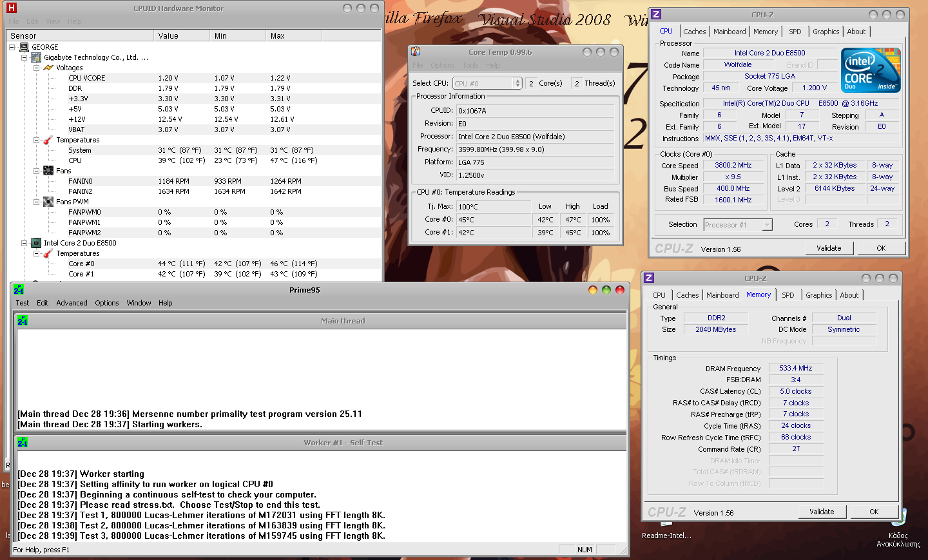Click the resize grip in the Prime95 status bar corner
Screen dimensions: 928x560
(623, 550)
